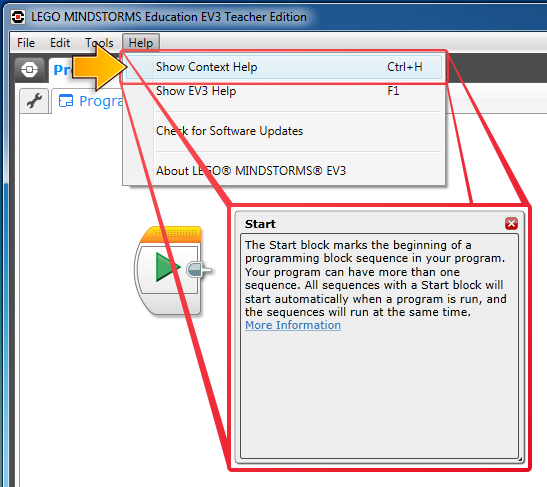Click the Start block sequence plug connector

click(199, 270)
